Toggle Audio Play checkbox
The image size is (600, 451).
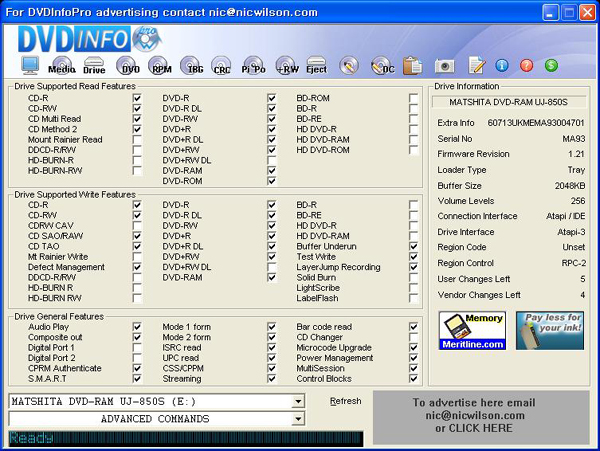point(137,327)
